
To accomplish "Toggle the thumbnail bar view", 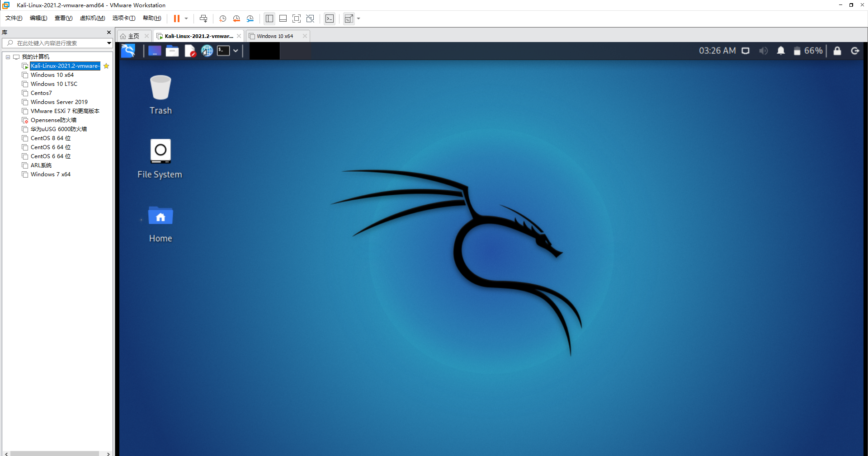I will click(x=283, y=19).
